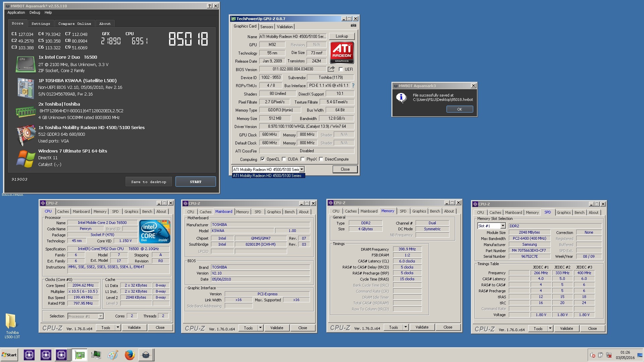
Task: Click the Windows logo icon in Aquamark3
Action: (25, 159)
